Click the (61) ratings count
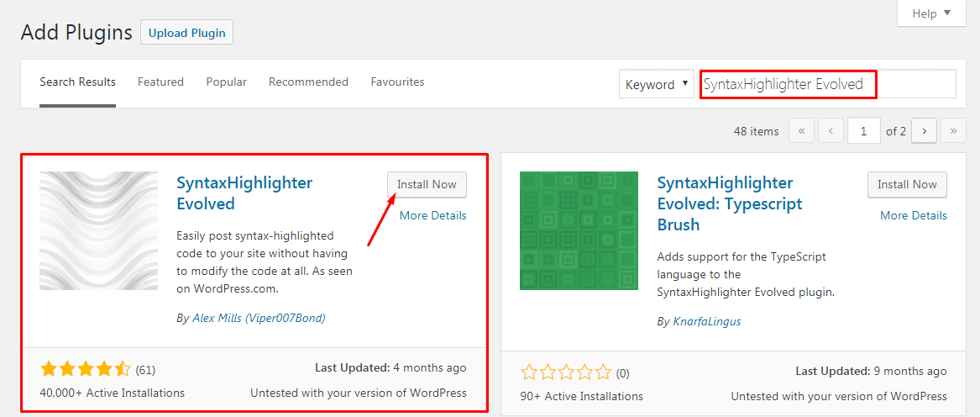The height and width of the screenshot is (417, 980). (145, 369)
